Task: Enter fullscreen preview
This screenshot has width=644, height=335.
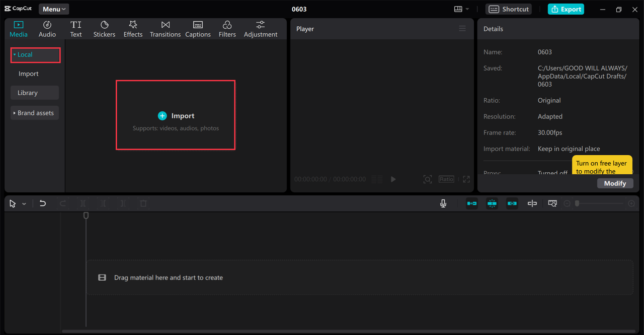Action: pyautogui.click(x=466, y=179)
